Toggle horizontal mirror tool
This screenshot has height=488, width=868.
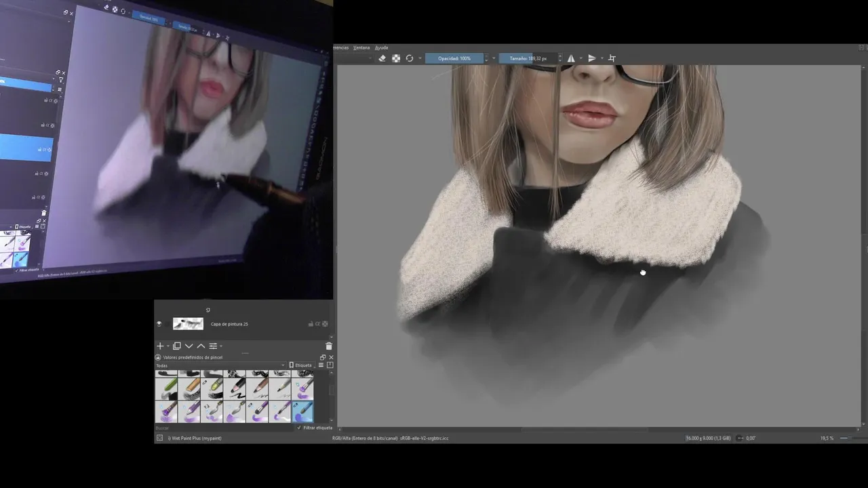coord(571,58)
